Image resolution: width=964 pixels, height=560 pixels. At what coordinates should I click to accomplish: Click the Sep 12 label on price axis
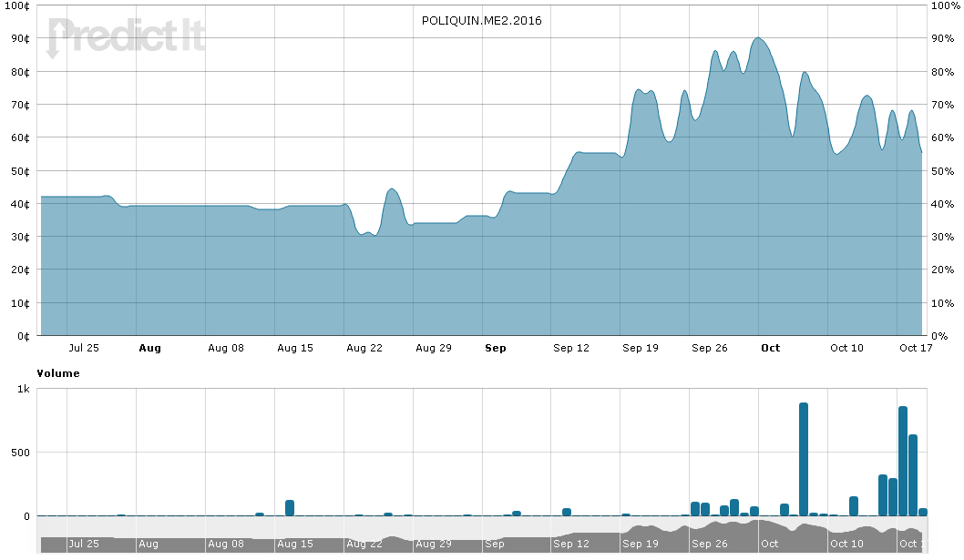(571, 348)
